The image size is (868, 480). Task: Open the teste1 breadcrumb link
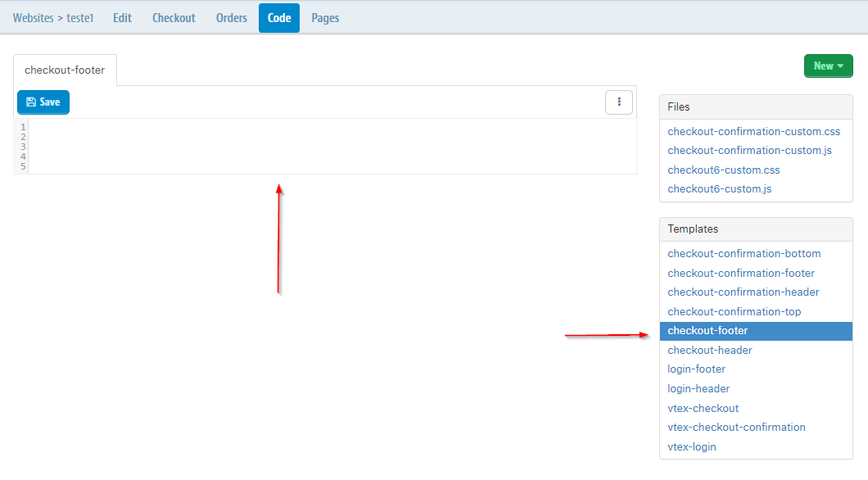(79, 17)
